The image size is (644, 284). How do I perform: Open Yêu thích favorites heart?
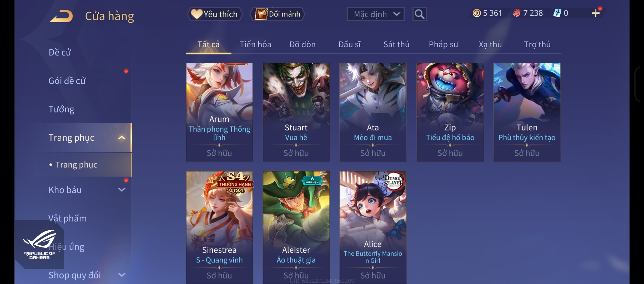pos(215,14)
